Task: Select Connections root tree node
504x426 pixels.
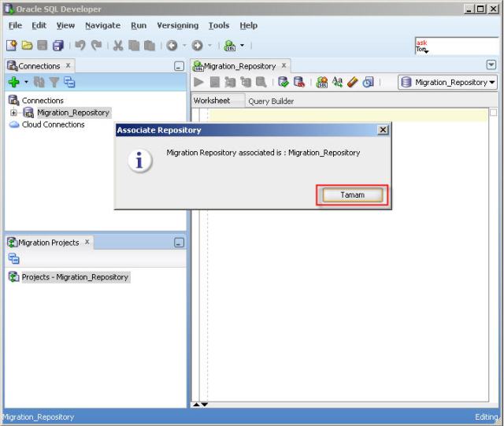Action: [x=43, y=101]
